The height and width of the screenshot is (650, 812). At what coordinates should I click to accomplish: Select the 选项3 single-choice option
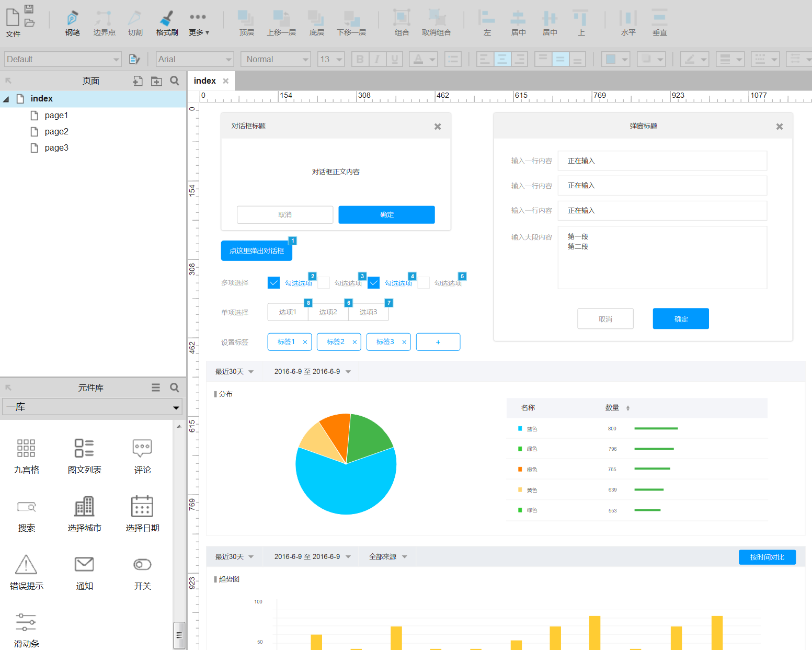pyautogui.click(x=368, y=312)
